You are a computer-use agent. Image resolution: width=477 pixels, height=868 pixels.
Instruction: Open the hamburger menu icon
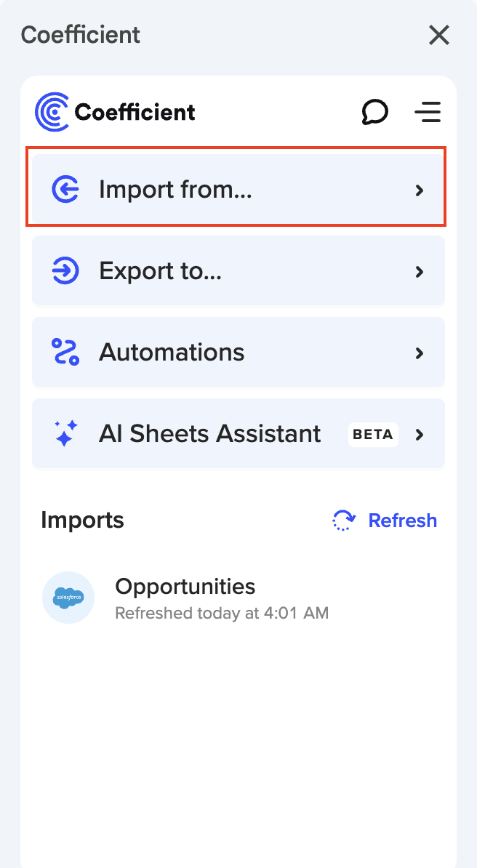coord(428,112)
